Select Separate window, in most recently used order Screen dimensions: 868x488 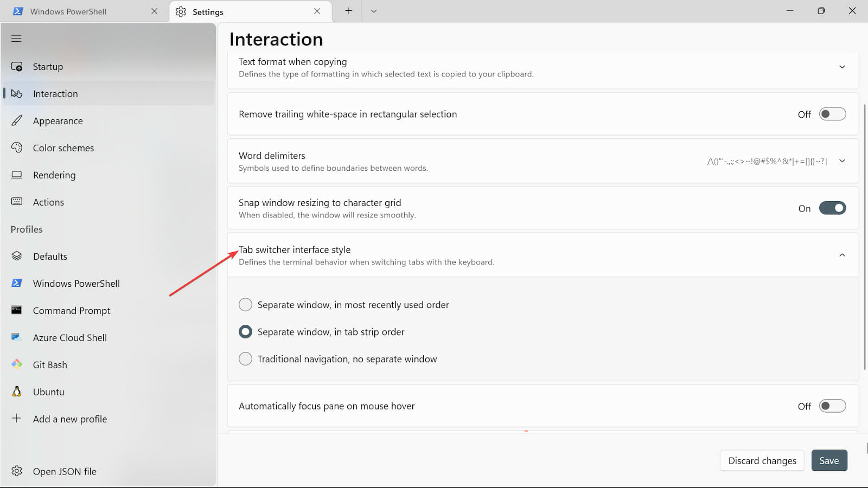pos(245,305)
